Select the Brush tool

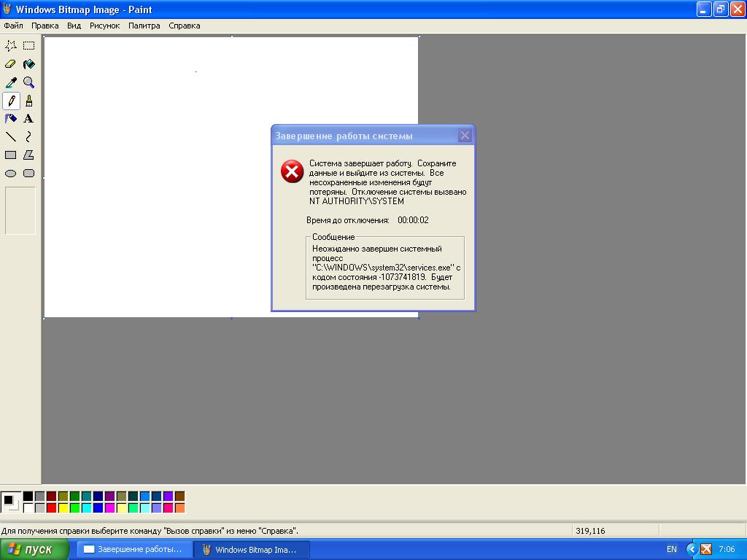click(x=28, y=101)
